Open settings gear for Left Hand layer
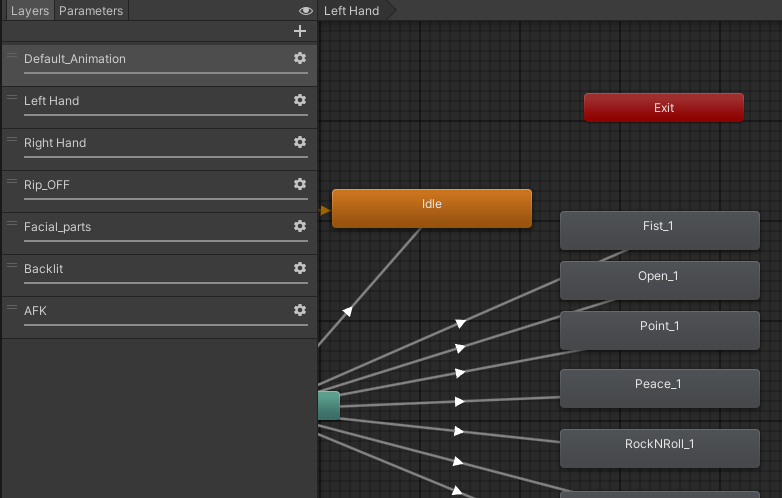Image resolution: width=782 pixels, height=498 pixels. point(300,100)
